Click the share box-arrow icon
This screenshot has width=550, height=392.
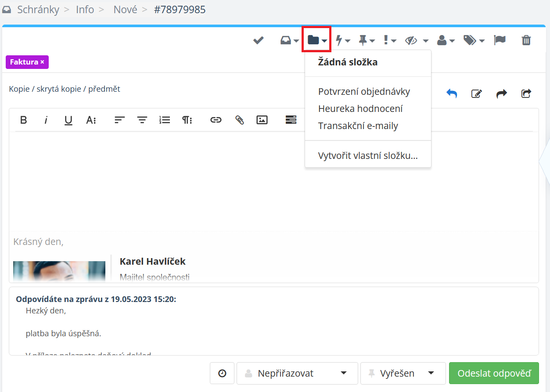pos(526,93)
